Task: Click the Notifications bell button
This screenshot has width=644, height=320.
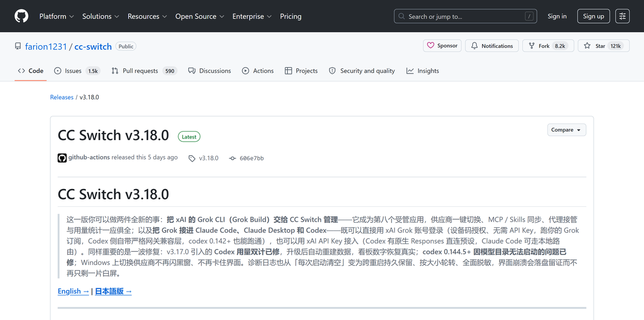Action: tap(492, 46)
